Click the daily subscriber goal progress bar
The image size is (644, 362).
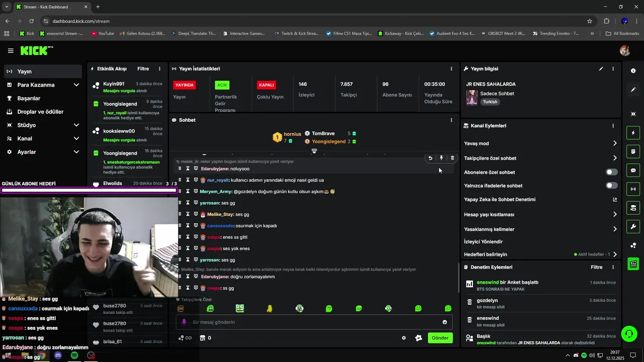[89, 191]
